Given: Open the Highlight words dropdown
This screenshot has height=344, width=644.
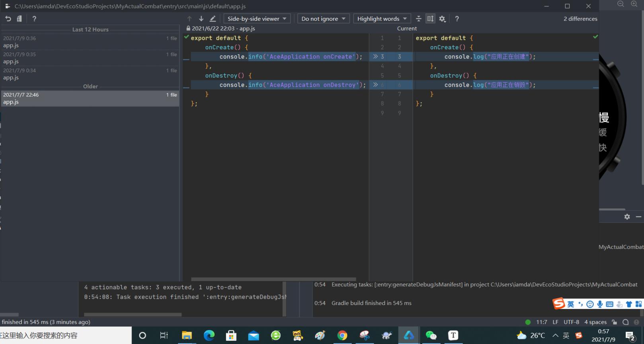Looking at the screenshot, I should [x=382, y=19].
